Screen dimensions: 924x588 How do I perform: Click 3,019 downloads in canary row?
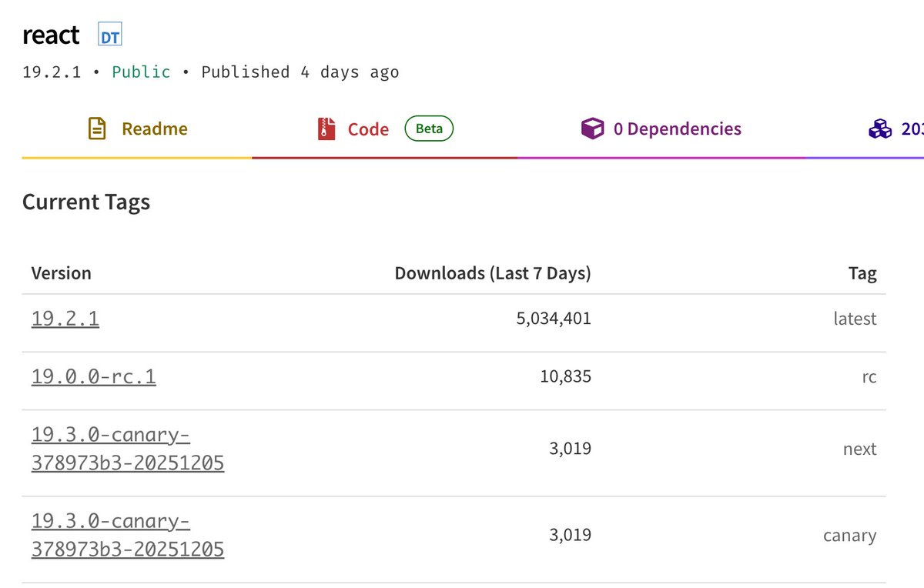pyautogui.click(x=571, y=535)
